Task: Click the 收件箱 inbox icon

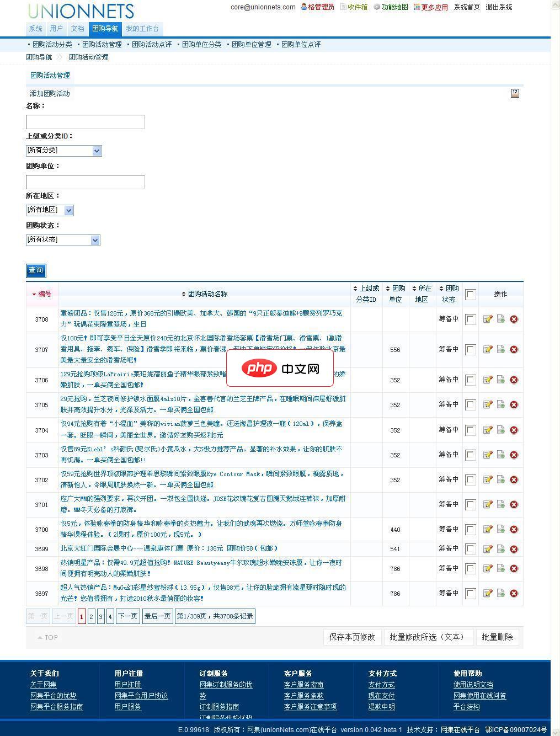Action: coord(343,7)
